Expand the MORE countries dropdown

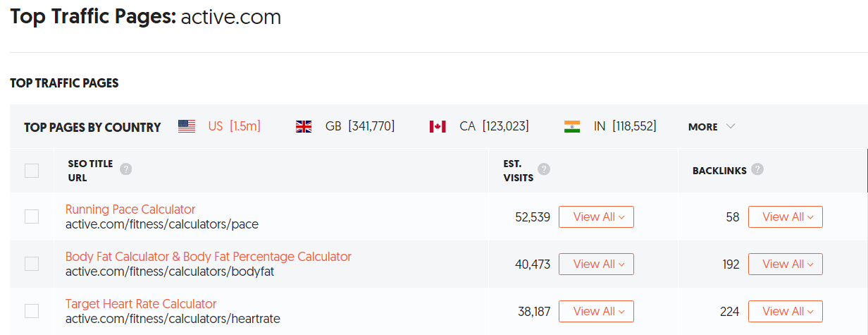point(712,127)
